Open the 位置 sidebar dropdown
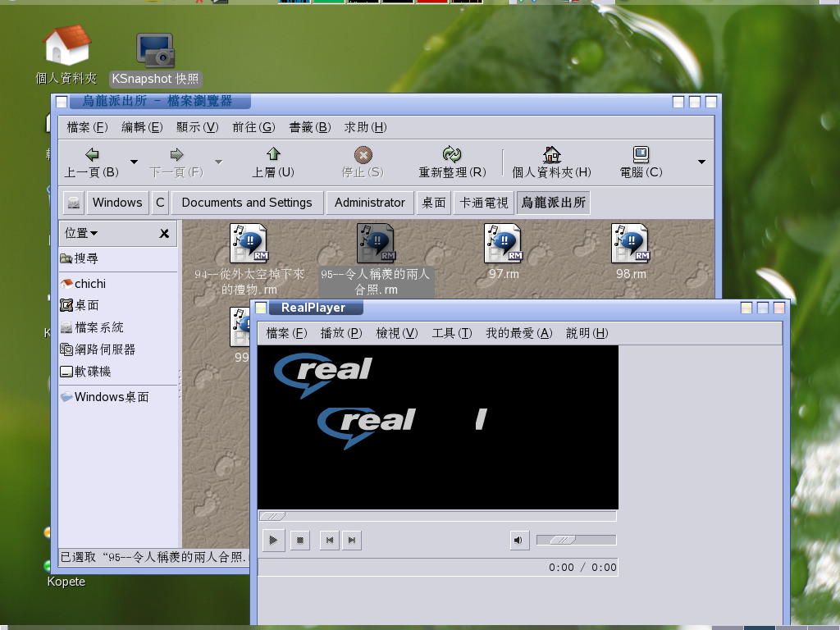 (81, 233)
